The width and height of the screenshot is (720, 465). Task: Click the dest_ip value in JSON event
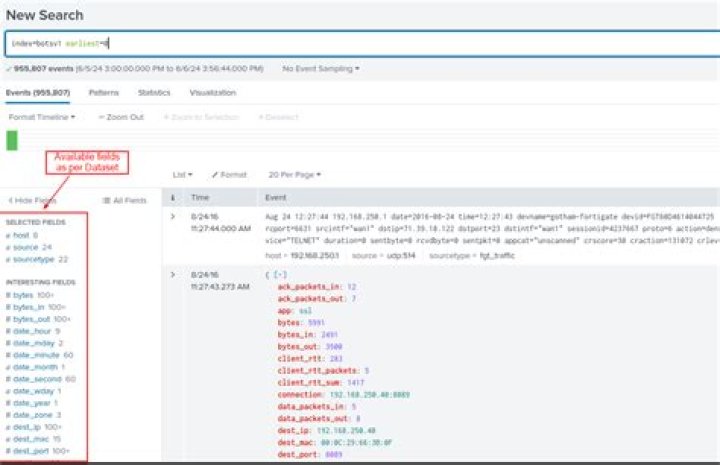[346, 431]
